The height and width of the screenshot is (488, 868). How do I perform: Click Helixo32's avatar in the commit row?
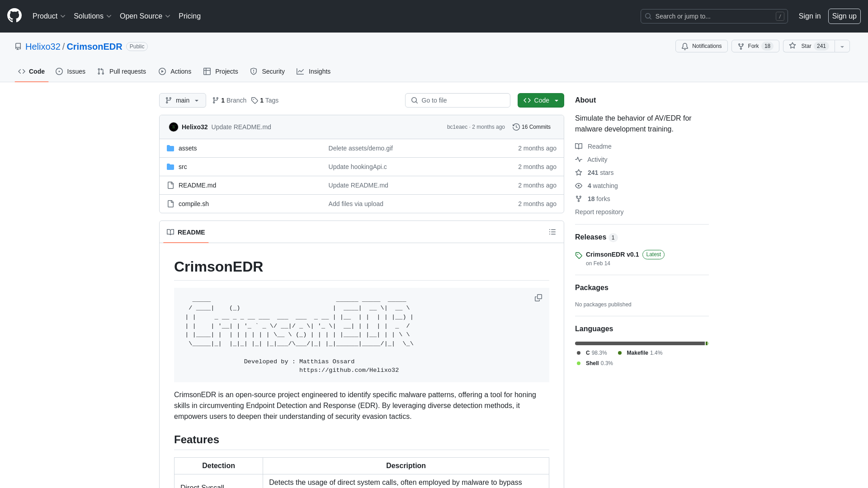pos(174,127)
